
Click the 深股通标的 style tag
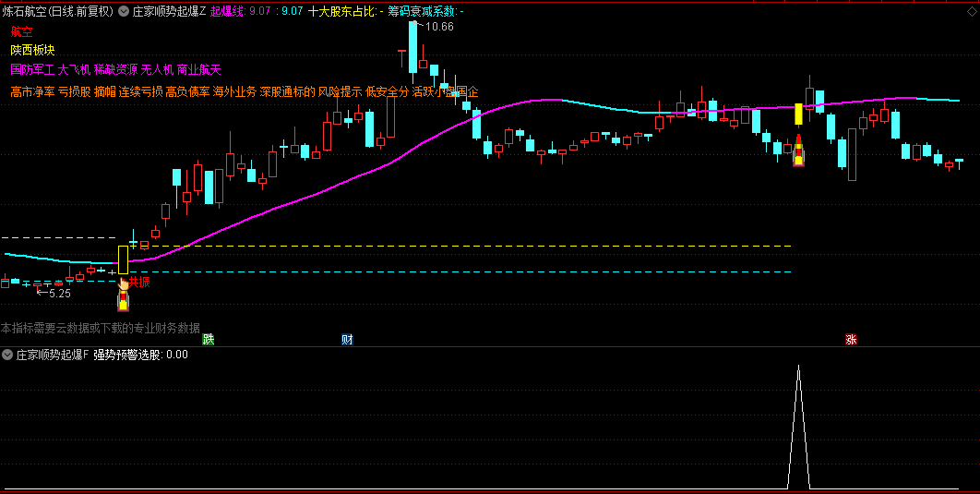point(288,92)
